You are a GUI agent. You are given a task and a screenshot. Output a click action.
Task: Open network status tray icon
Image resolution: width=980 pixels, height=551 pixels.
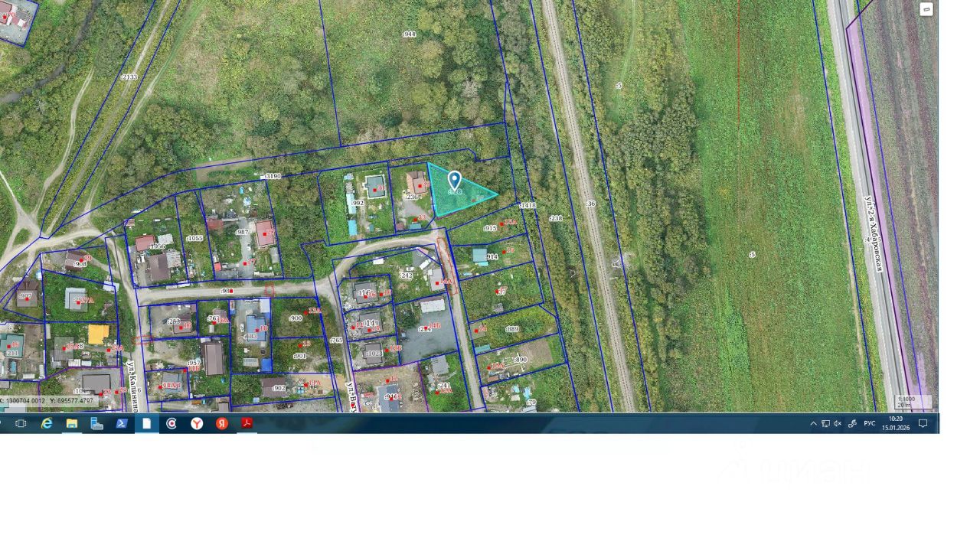[x=825, y=423]
